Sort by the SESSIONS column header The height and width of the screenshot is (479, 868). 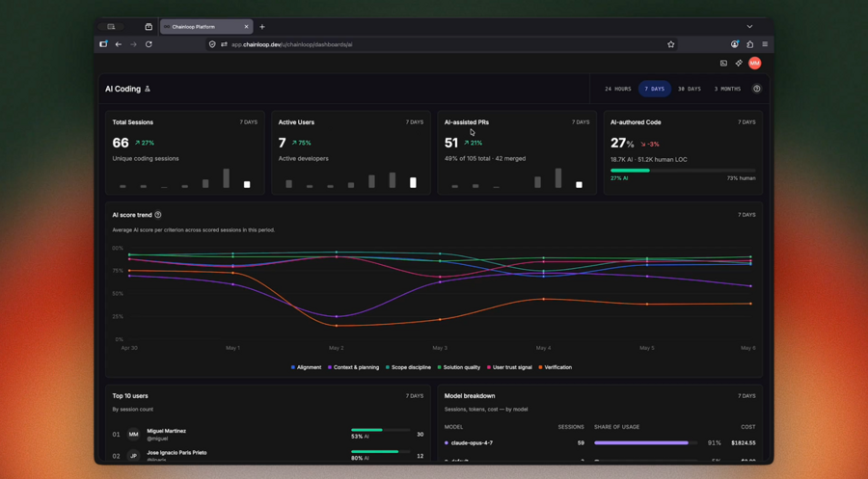click(x=571, y=427)
